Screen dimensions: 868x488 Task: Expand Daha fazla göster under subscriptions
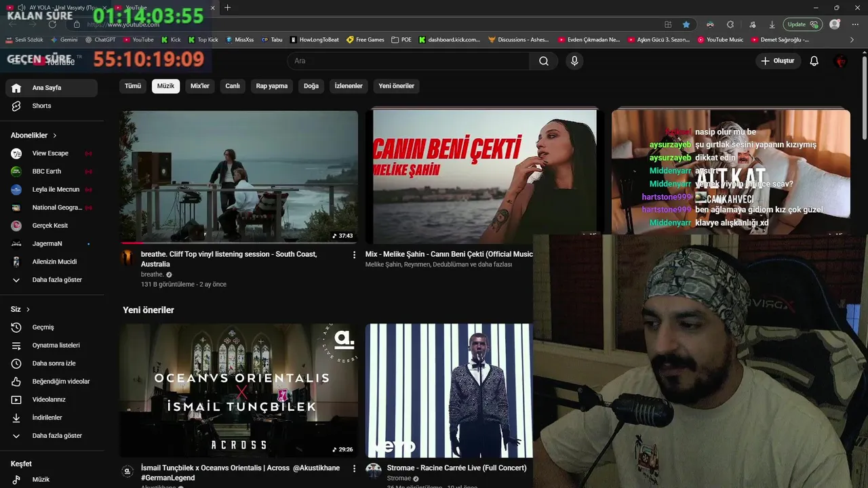52,280
